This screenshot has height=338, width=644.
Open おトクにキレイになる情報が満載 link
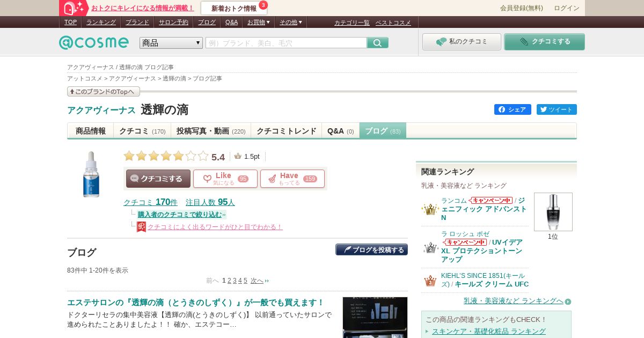143,8
